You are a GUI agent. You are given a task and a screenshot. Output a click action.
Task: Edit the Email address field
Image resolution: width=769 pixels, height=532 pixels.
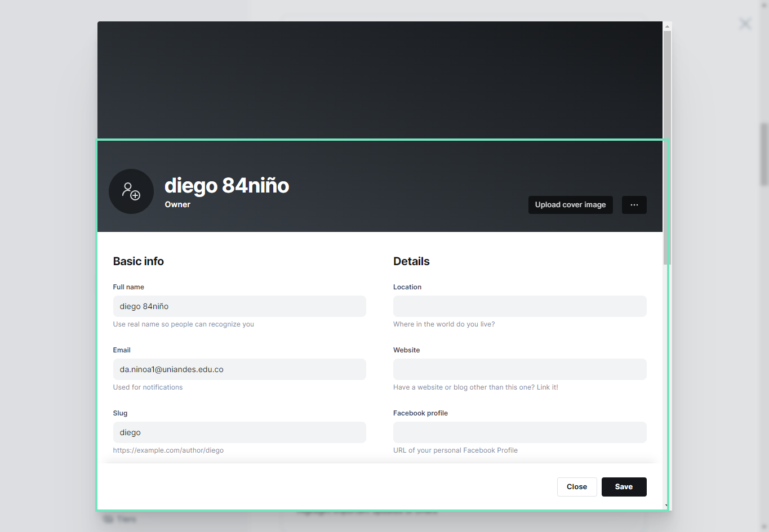tap(239, 369)
